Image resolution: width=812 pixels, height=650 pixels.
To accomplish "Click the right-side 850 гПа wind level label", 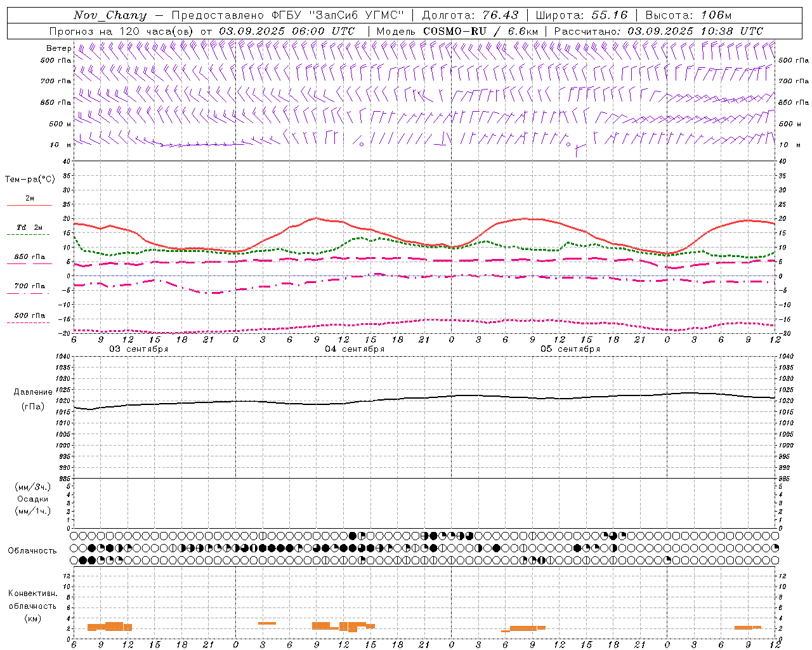I will tap(794, 102).
